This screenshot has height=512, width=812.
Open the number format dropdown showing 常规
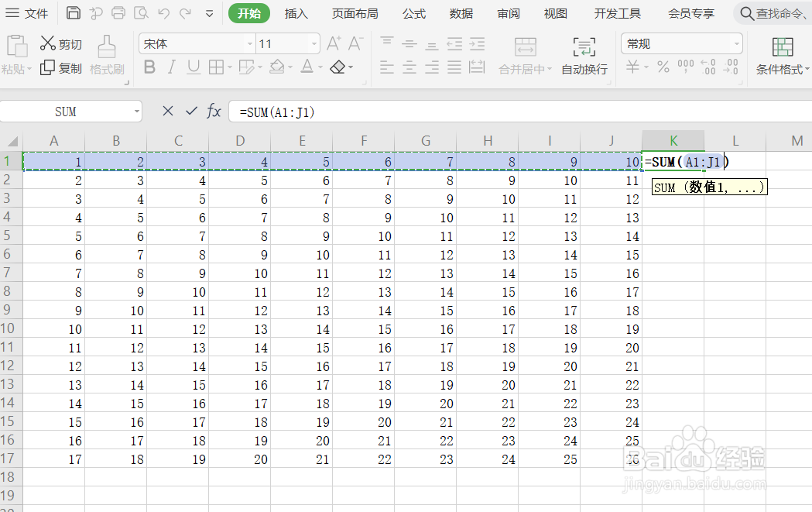click(736, 43)
